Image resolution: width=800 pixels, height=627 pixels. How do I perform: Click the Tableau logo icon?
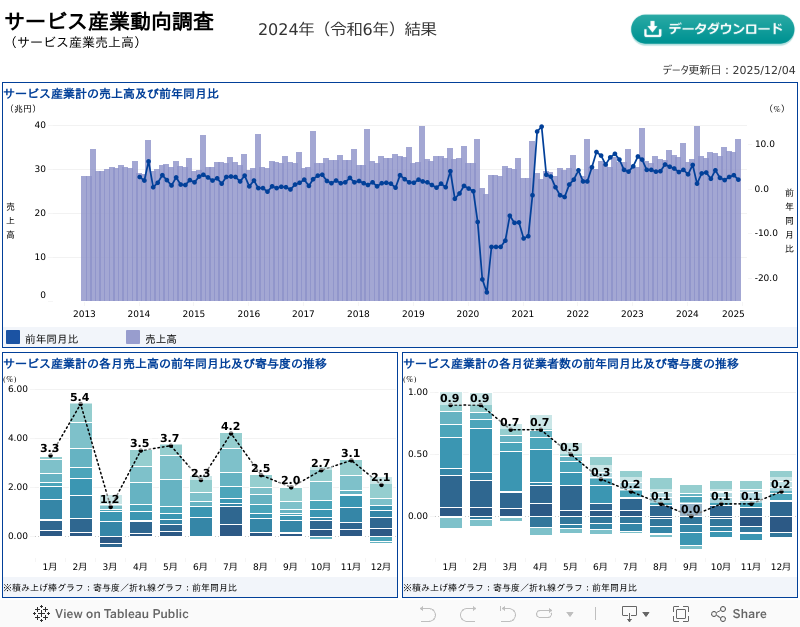point(41,613)
